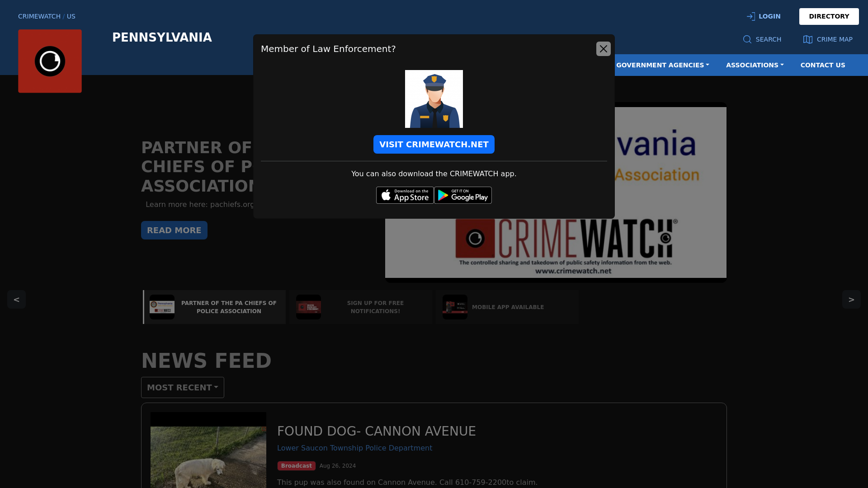Screen dimensions: 868x488
Task: Select Partner of PA Chiefs slide tab
Action: click(x=214, y=307)
